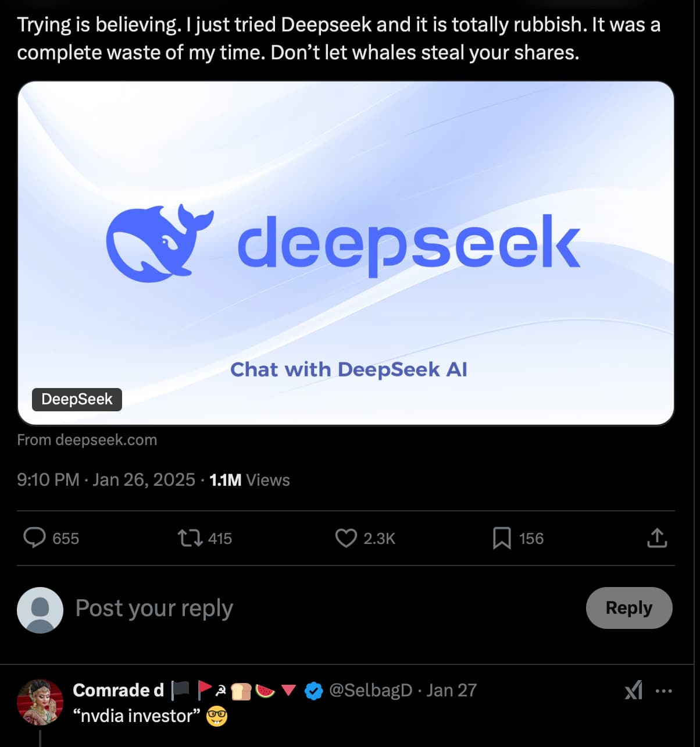
Task: Open the 'Jan 27' reply timestamp
Action: click(451, 691)
